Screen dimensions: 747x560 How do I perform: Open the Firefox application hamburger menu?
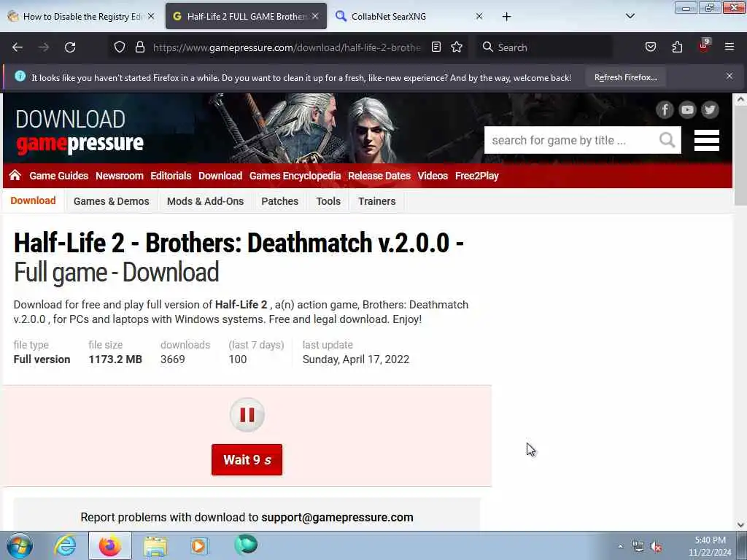point(729,47)
